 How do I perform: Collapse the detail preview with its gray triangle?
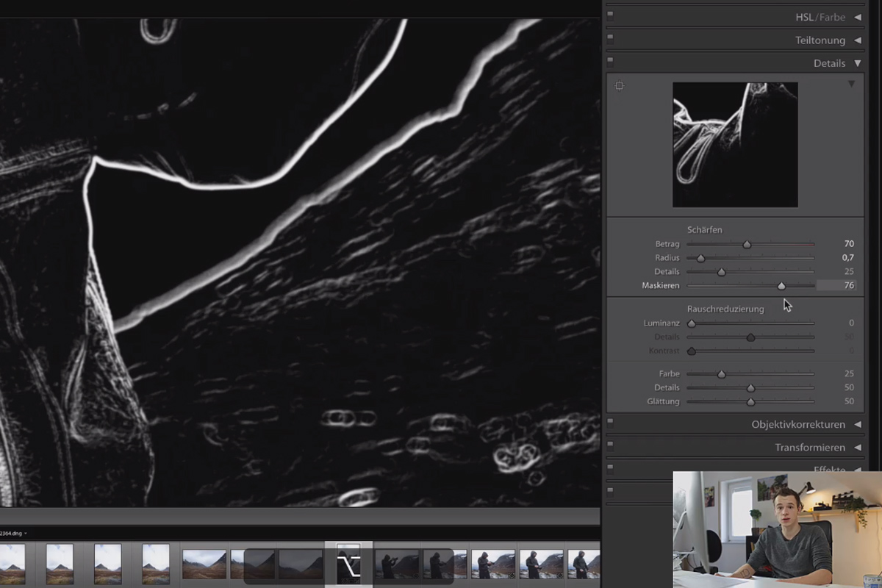click(x=851, y=85)
